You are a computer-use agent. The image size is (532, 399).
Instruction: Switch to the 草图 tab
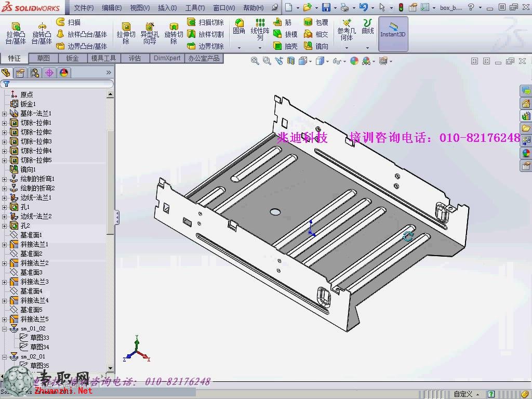click(x=44, y=58)
